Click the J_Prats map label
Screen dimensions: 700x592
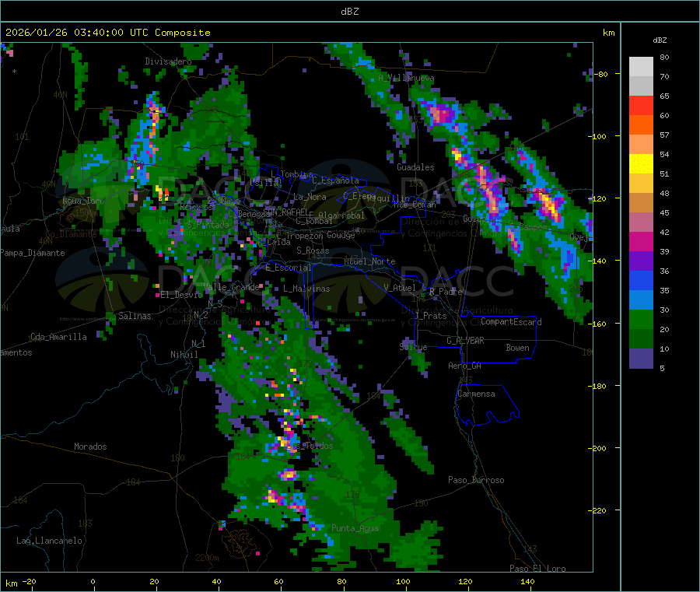pos(431,315)
